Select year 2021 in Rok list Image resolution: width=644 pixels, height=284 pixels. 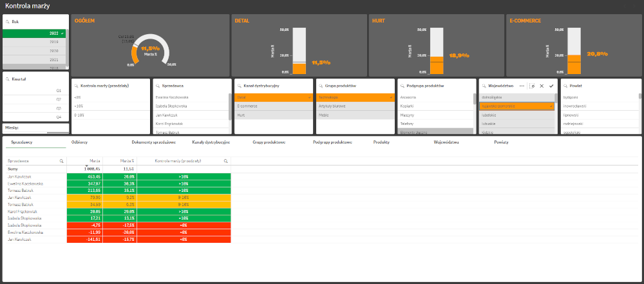(34, 60)
